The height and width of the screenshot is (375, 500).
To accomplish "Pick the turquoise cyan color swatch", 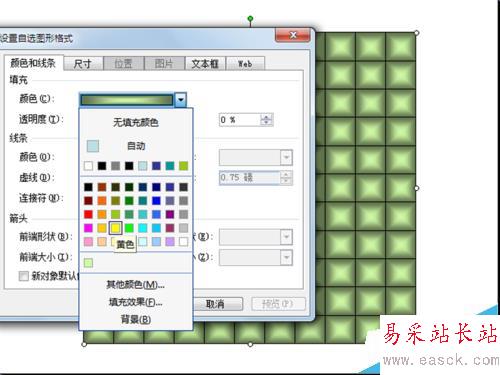I will pyautogui.click(x=143, y=228).
